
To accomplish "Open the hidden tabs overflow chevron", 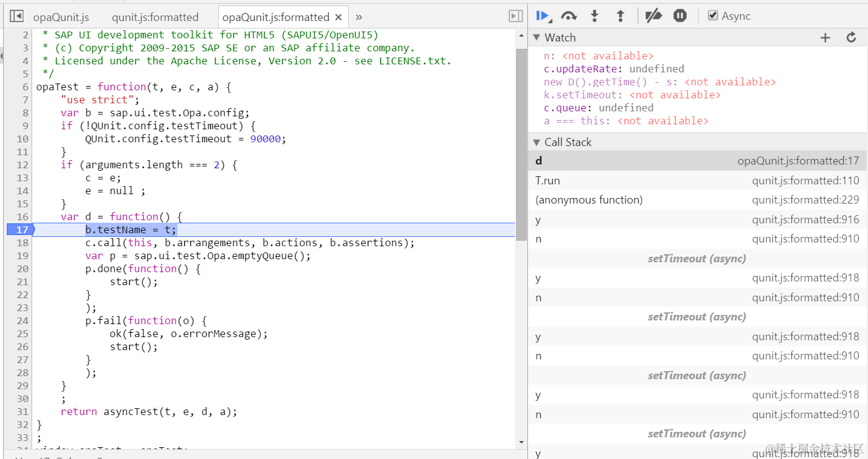I will (x=359, y=17).
